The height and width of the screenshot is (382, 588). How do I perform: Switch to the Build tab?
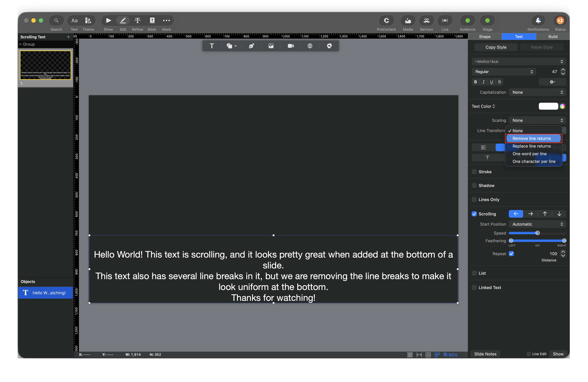click(553, 37)
